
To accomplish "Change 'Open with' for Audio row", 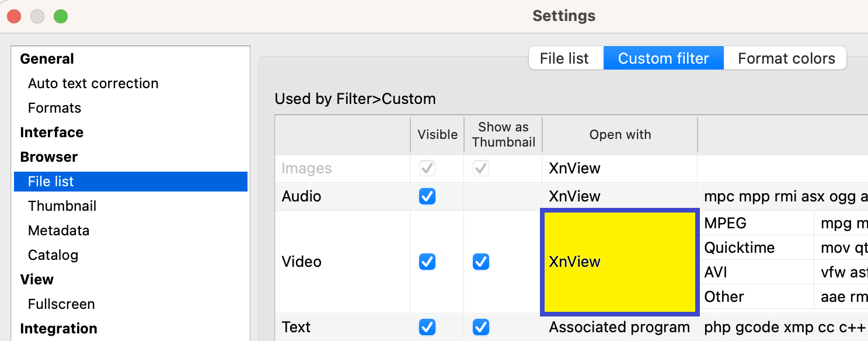I will pos(619,197).
